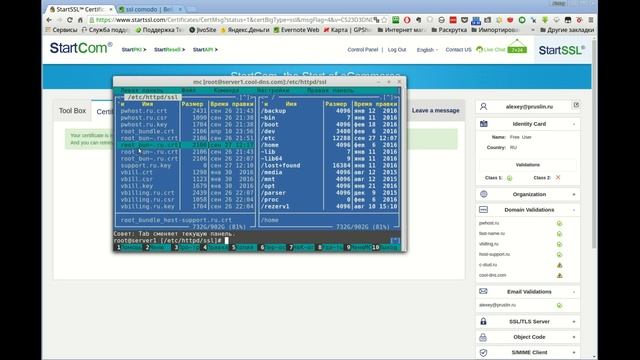Open the Right panel menu in mc
Screen dimensions: 640x360
331,90
